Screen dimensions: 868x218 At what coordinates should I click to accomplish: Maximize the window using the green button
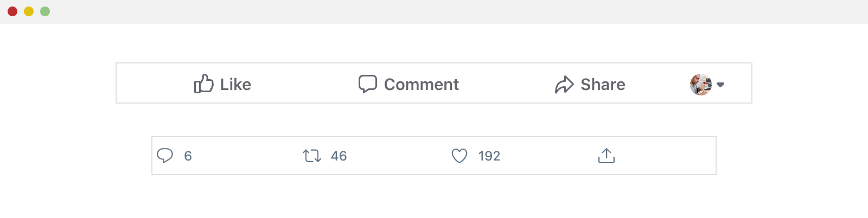click(x=45, y=11)
